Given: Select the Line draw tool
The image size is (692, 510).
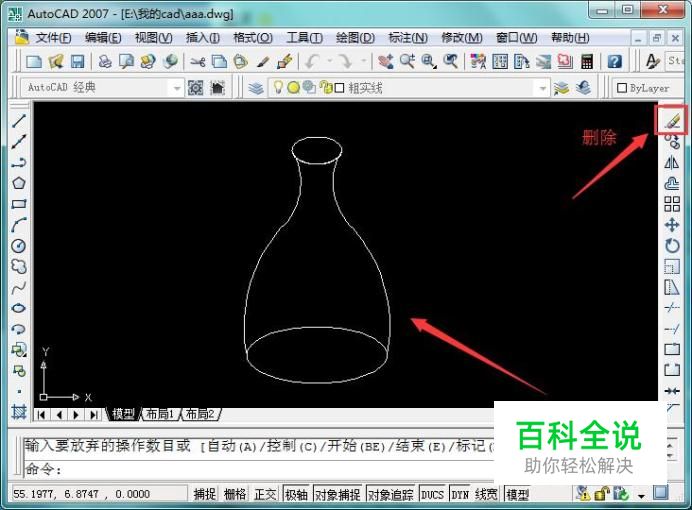Looking at the screenshot, I should click(19, 120).
